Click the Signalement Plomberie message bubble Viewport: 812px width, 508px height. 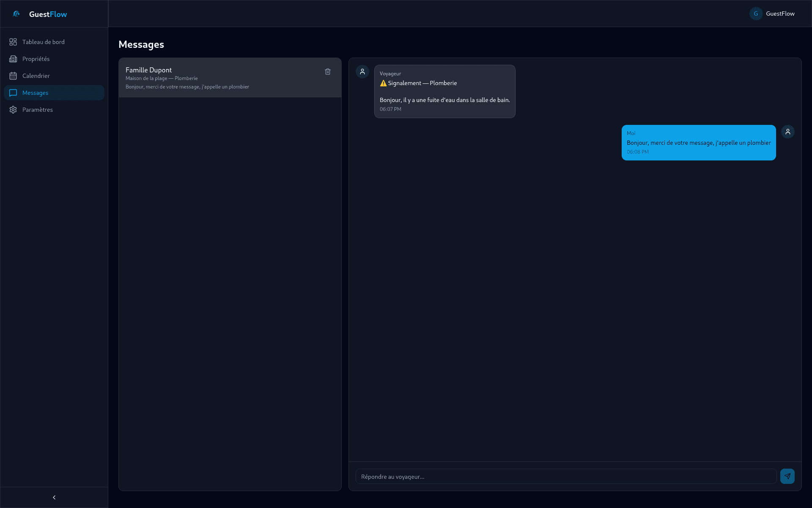pos(444,91)
